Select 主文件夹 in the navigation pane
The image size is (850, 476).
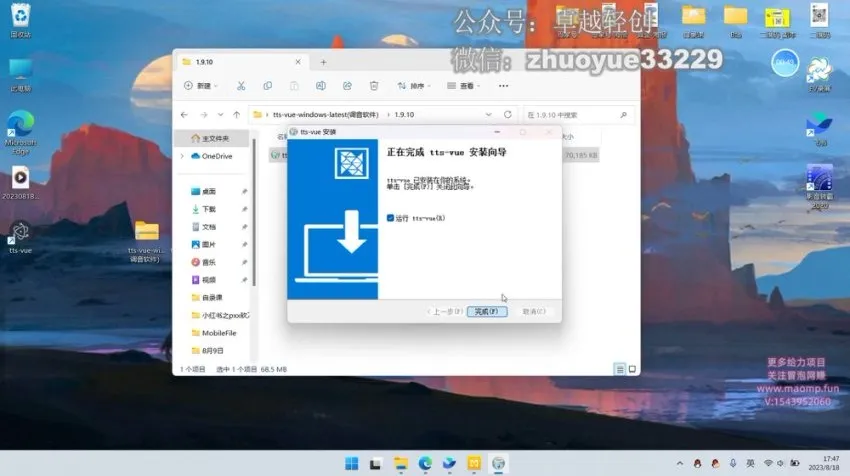tap(214, 138)
